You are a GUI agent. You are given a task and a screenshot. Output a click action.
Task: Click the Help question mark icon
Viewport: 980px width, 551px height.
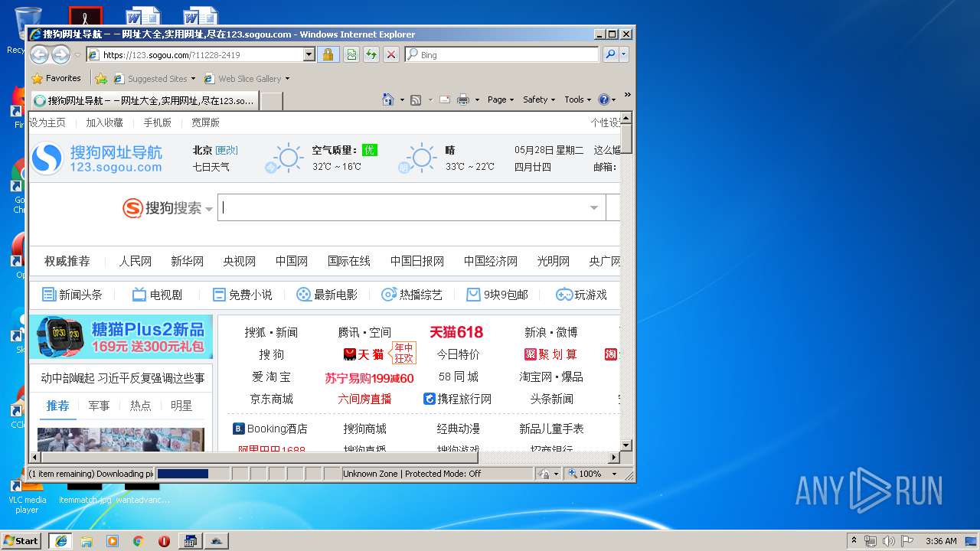pyautogui.click(x=604, y=99)
